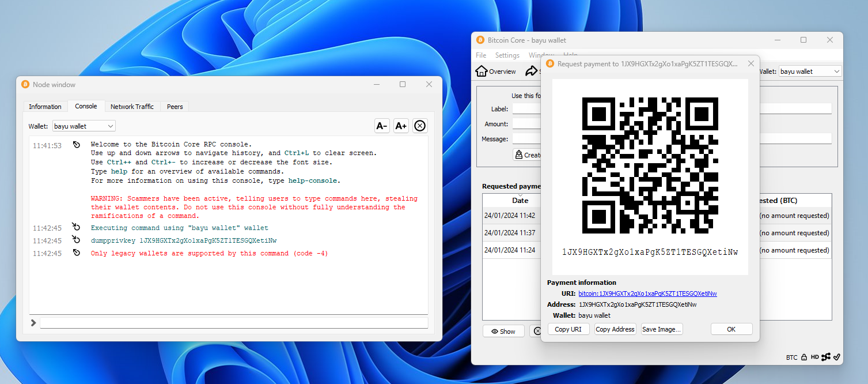Click the Save Image... button
The image size is (868, 384).
[662, 329]
